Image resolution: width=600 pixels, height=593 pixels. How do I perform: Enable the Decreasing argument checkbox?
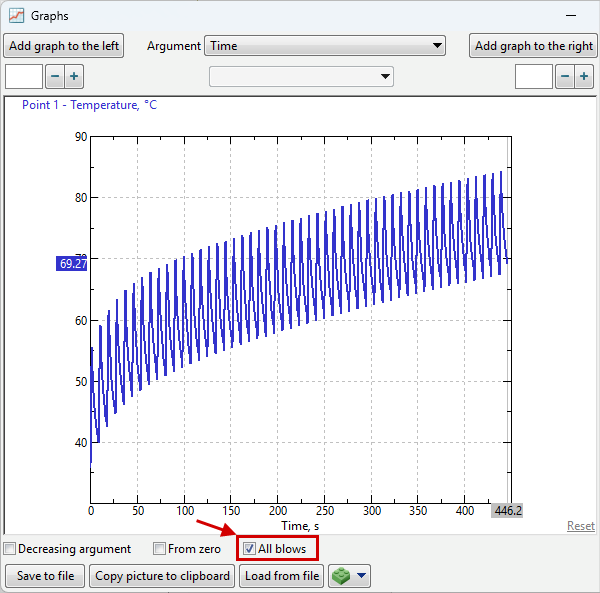tap(10, 549)
